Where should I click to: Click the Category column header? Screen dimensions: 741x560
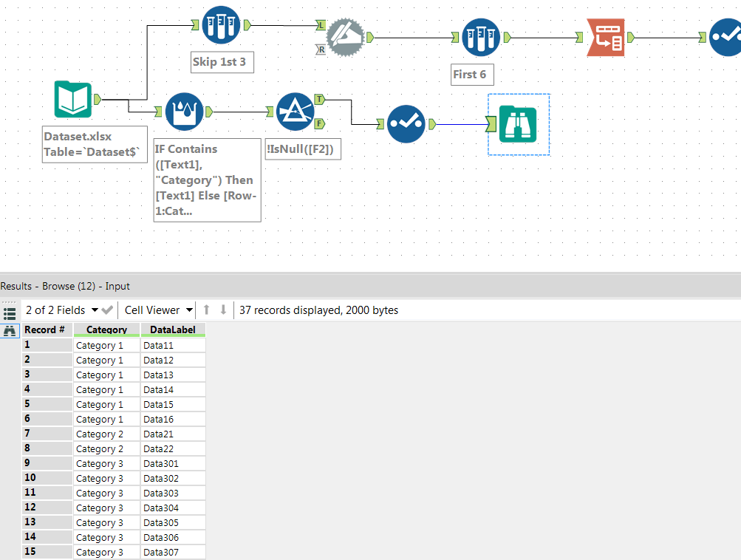pyautogui.click(x=106, y=329)
